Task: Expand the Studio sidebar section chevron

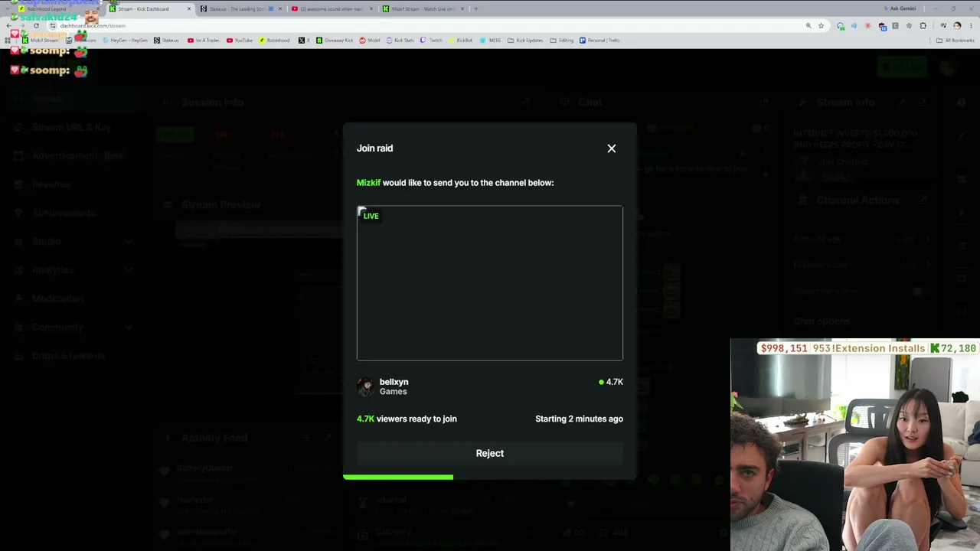Action: tap(128, 242)
